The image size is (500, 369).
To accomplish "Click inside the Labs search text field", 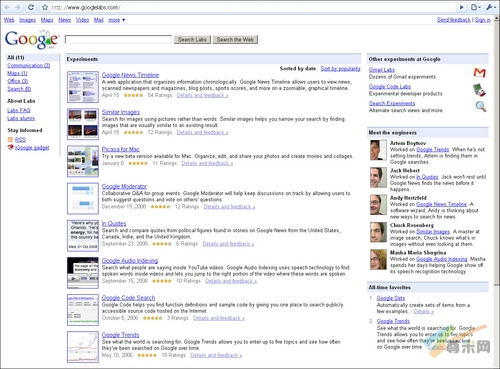I will tap(118, 39).
